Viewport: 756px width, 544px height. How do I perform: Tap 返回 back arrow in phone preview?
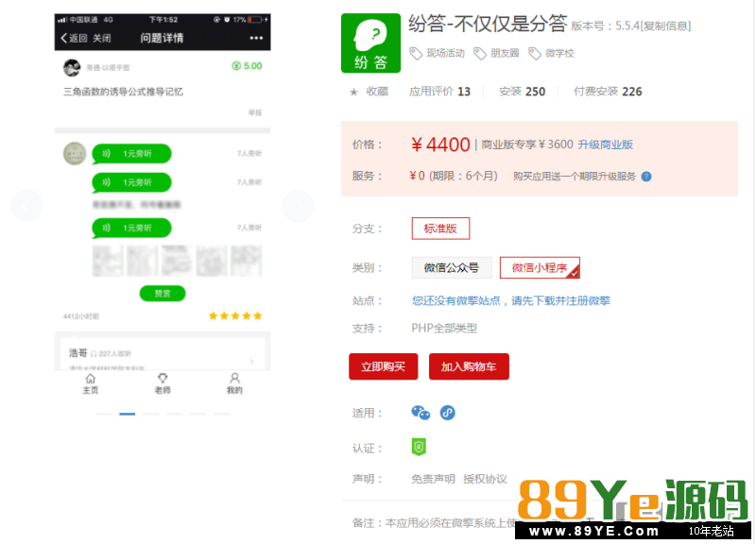tap(75, 38)
